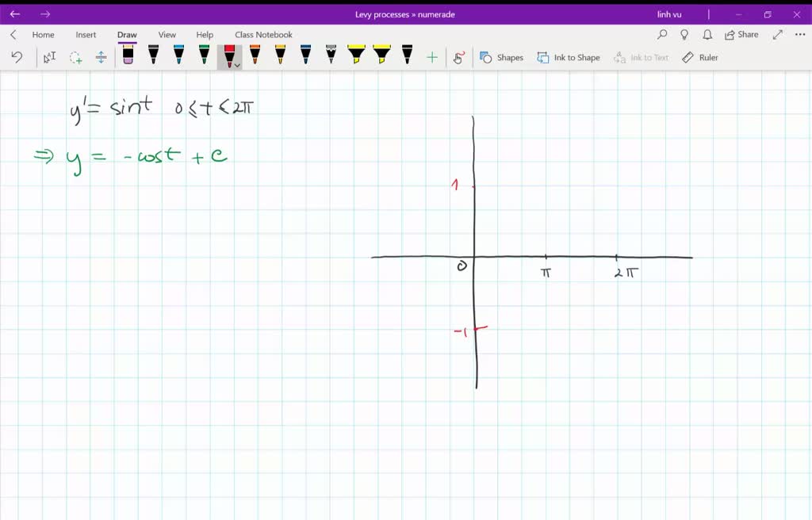This screenshot has width=812, height=520.
Task: Pick the red pen from the pen gallery
Action: (228, 54)
